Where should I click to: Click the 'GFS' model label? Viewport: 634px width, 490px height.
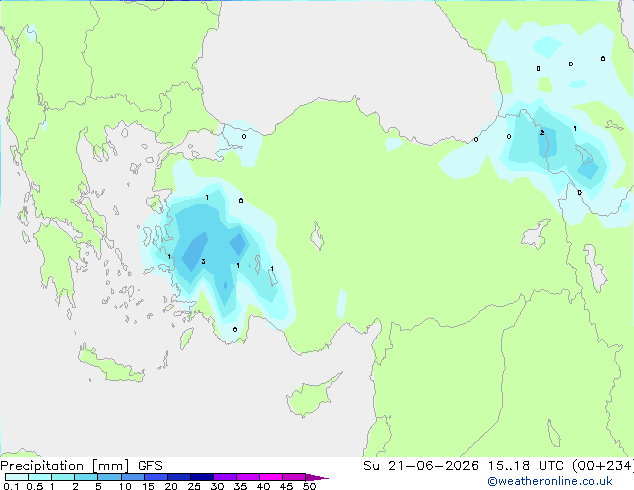click(150, 466)
